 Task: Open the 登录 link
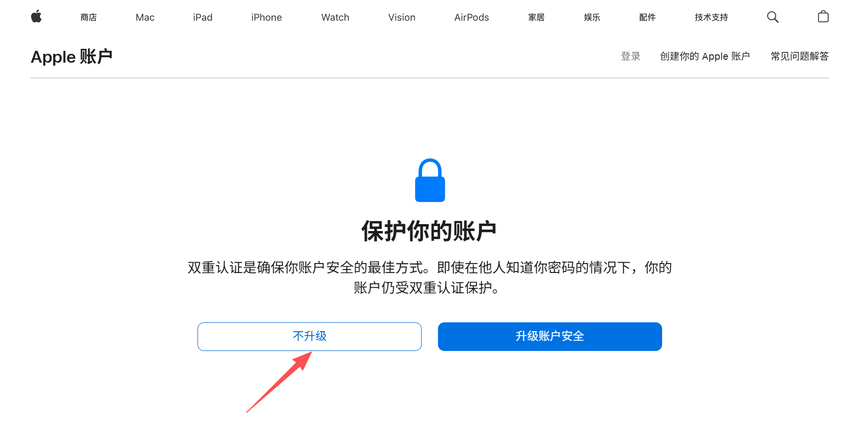[x=631, y=56]
